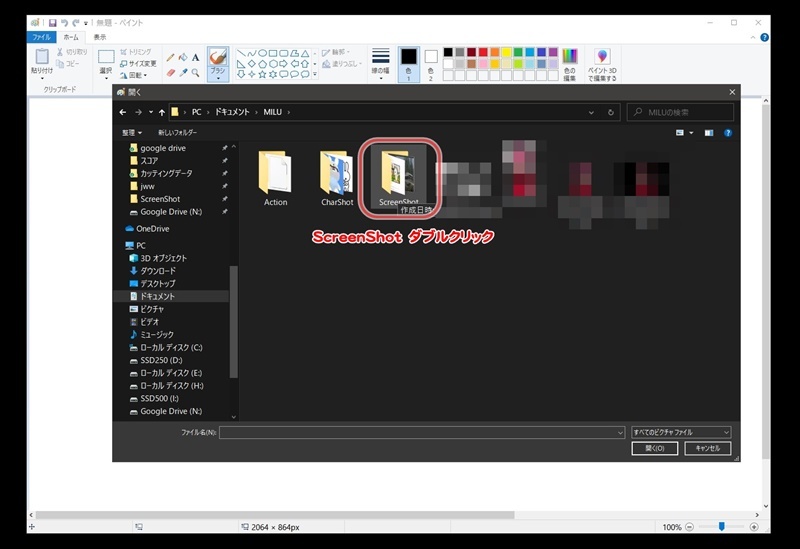Select ドキュメント in the navigation tree
The image size is (800, 549).
[157, 296]
